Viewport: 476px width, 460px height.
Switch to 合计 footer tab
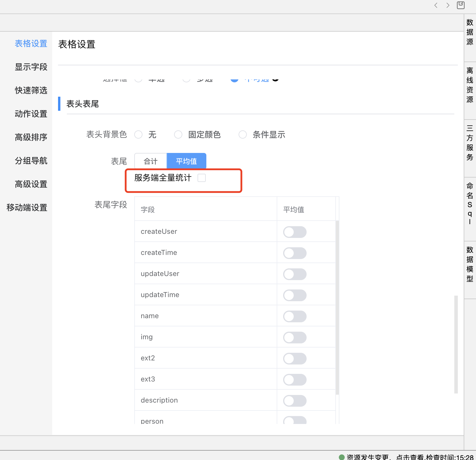(151, 161)
